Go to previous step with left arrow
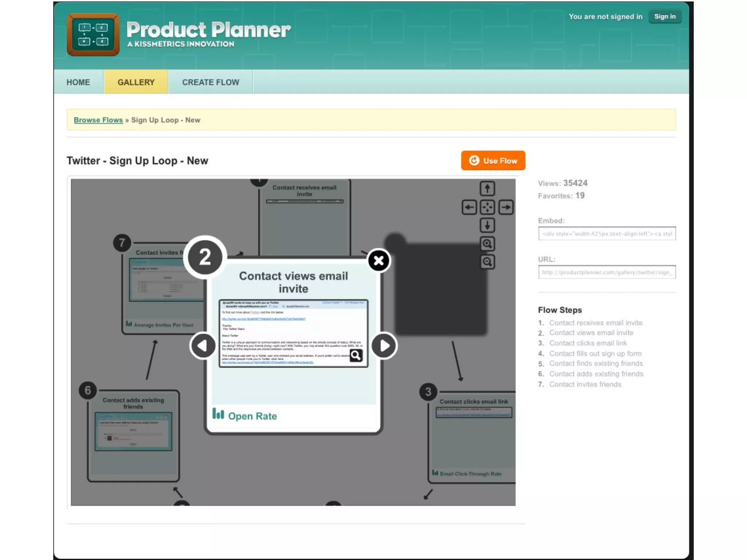The width and height of the screenshot is (747, 560). [203, 346]
